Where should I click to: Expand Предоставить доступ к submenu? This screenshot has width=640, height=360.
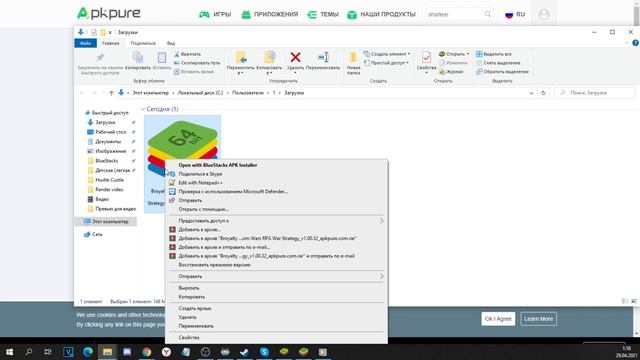tap(276, 221)
